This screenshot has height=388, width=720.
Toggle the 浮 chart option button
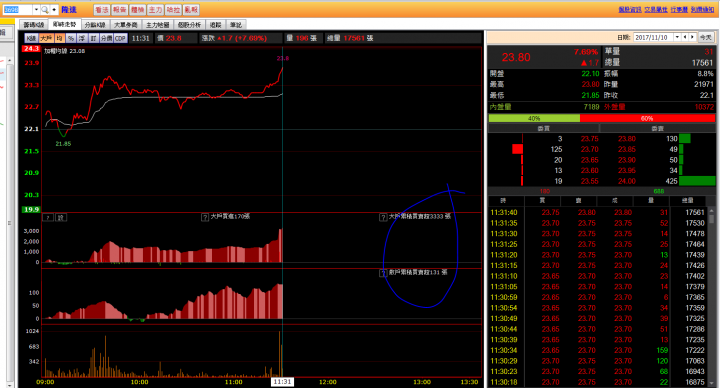pyautogui.click(x=82, y=38)
